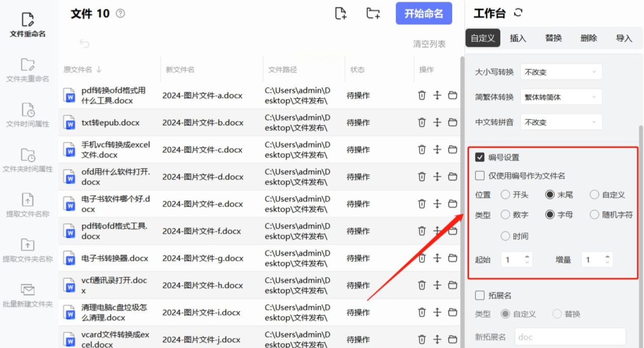
Task: Open the 批量新建文件夹 sidebar tool
Action: pyautogui.click(x=27, y=295)
